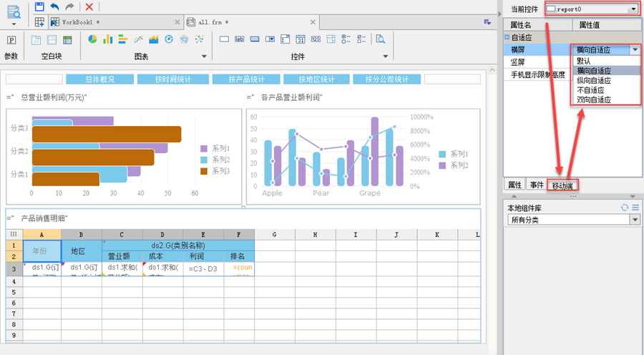Open the 事件 events tab

pos(537,185)
